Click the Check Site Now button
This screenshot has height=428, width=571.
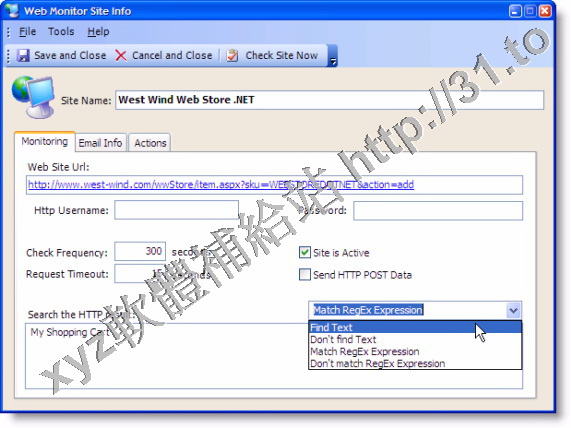(x=272, y=56)
